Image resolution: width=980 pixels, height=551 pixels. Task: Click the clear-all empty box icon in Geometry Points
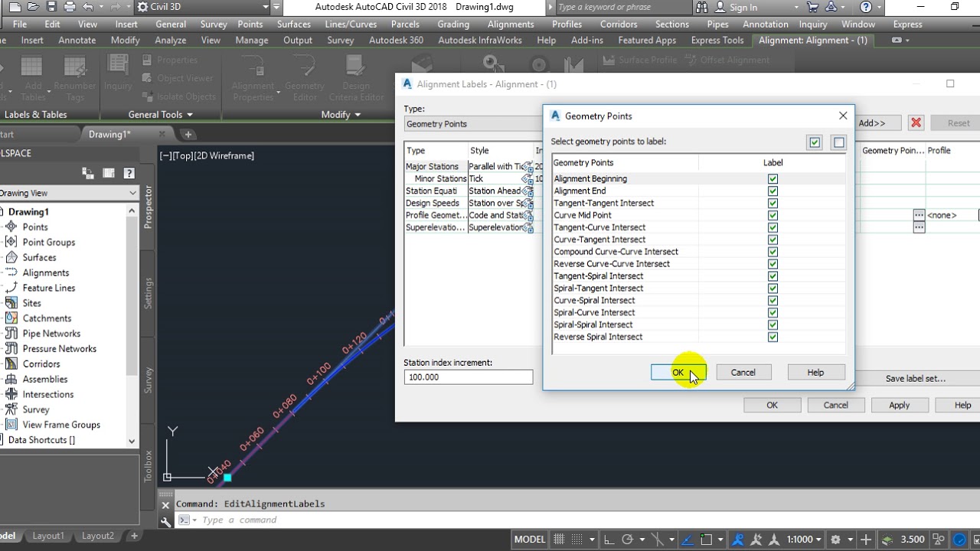[839, 142]
